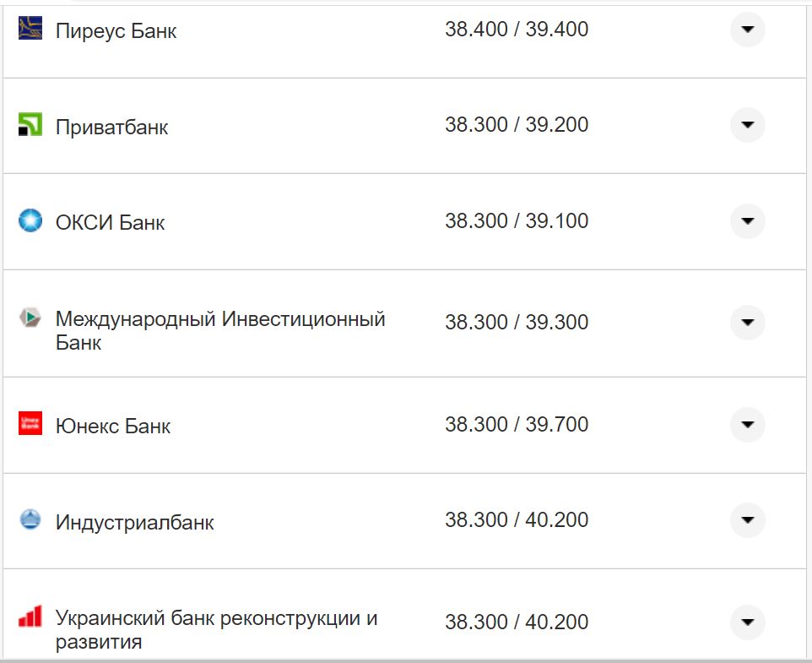Expand rate details for Индустриалбанк
The image size is (812, 663).
[747, 521]
